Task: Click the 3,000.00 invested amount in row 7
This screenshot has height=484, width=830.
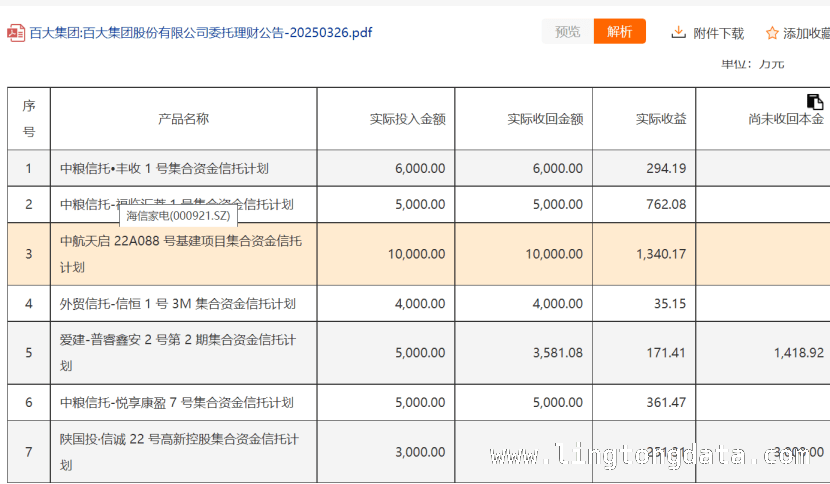Action: pos(420,452)
